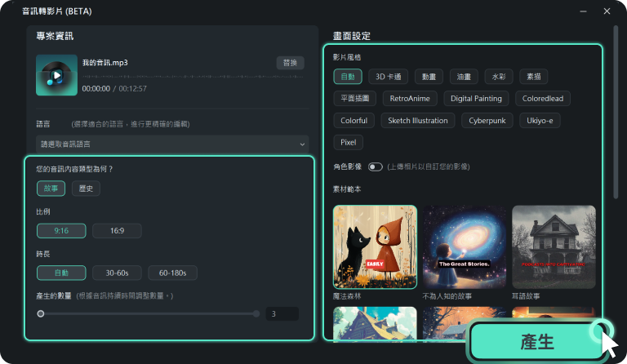Toggle the 角色影像 switch

[375, 166]
